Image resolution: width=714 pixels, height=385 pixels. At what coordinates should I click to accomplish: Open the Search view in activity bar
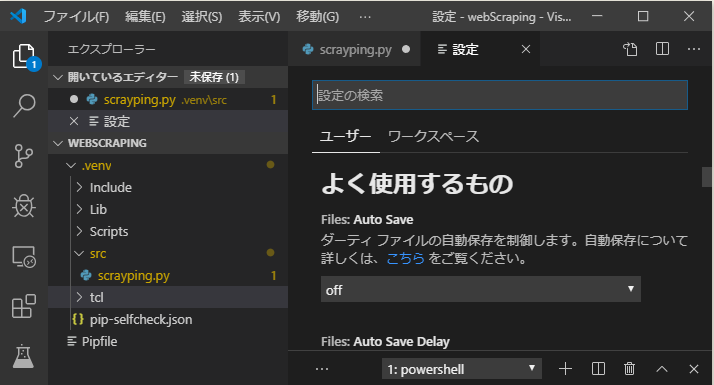click(24, 106)
